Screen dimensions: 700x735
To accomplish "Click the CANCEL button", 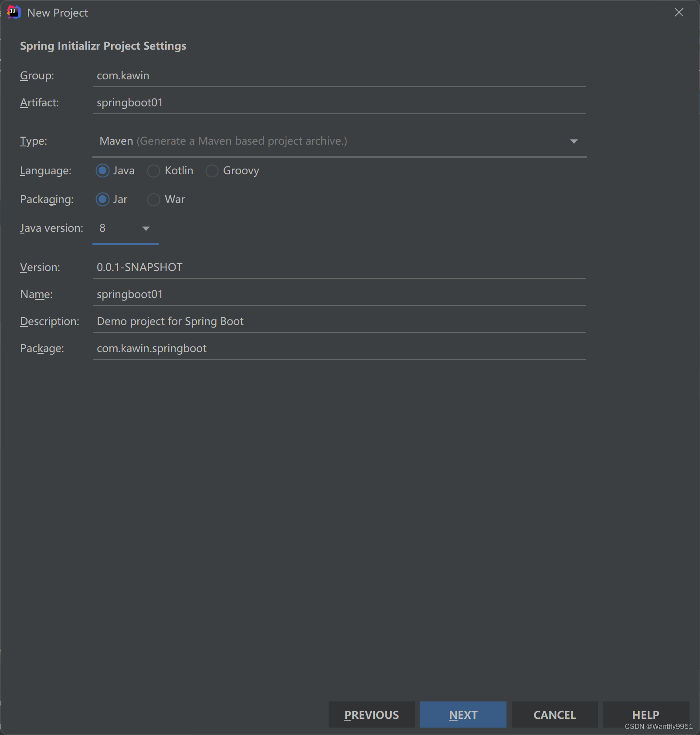I will pyautogui.click(x=554, y=715).
